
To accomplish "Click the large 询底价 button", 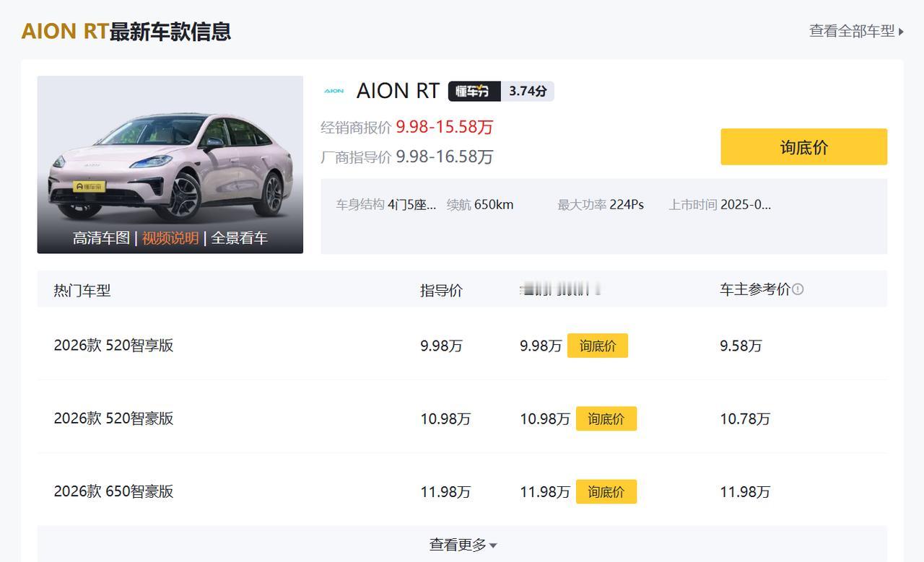I will point(803,147).
